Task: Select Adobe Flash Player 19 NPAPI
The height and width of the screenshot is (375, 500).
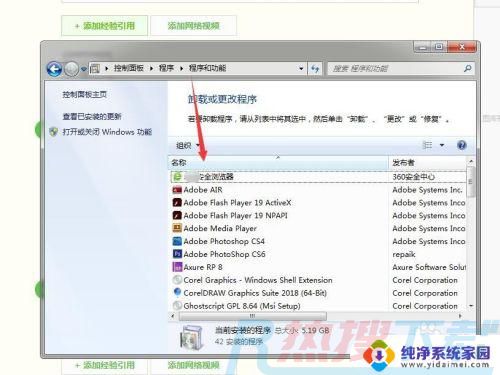Action: [x=235, y=215]
